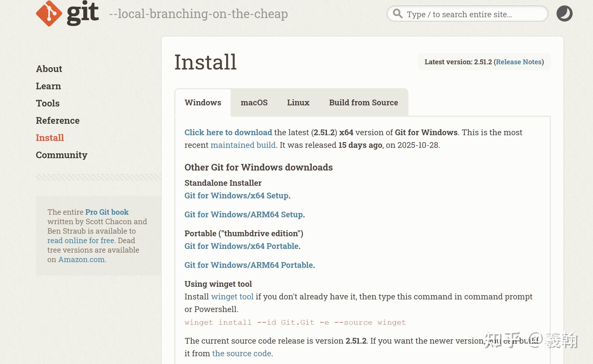Screen dimensions: 593x364
Task: Open Tools in the sidebar
Action: (48, 103)
